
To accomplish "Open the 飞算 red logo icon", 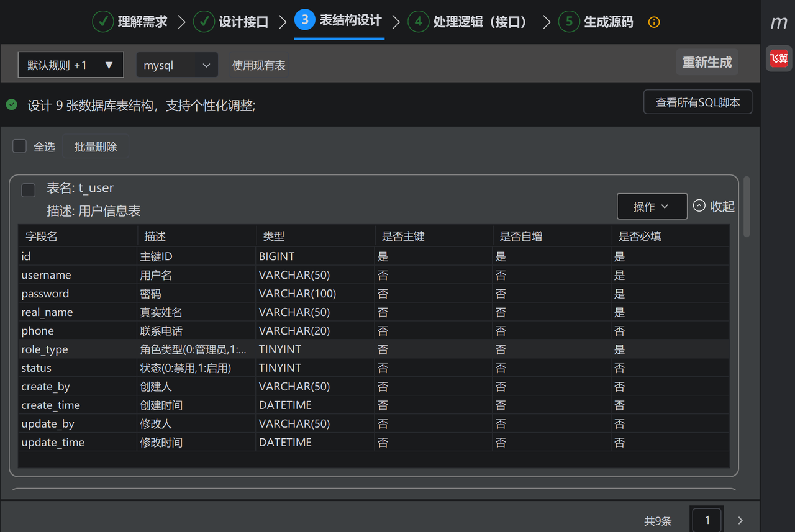I will 779,58.
